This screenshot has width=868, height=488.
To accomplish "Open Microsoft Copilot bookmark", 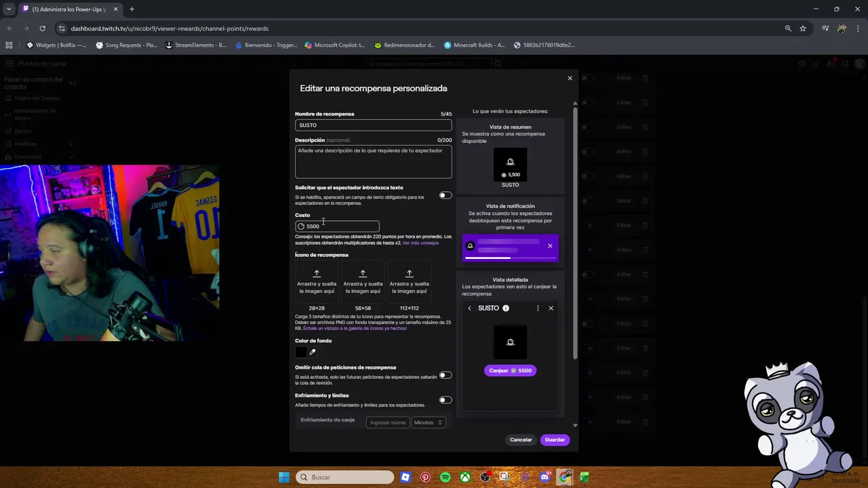I will (x=335, y=45).
